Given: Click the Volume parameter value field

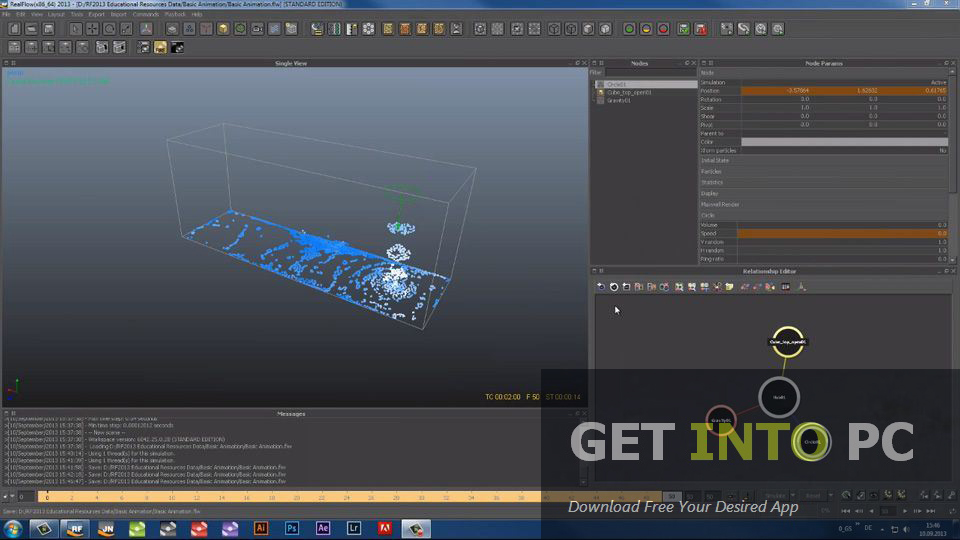Looking at the screenshot, I should tap(842, 225).
